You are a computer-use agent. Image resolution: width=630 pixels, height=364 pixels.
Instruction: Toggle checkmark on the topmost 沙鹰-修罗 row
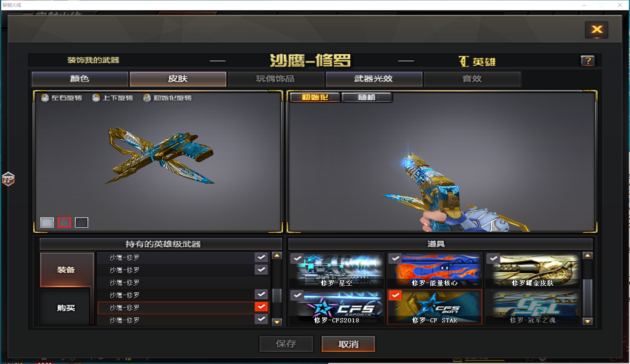click(x=261, y=257)
